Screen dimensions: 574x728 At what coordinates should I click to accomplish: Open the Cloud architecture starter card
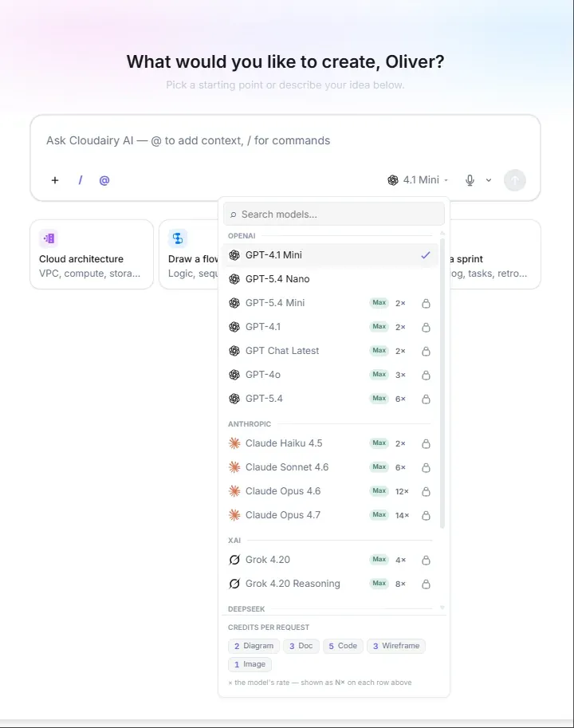pos(92,254)
